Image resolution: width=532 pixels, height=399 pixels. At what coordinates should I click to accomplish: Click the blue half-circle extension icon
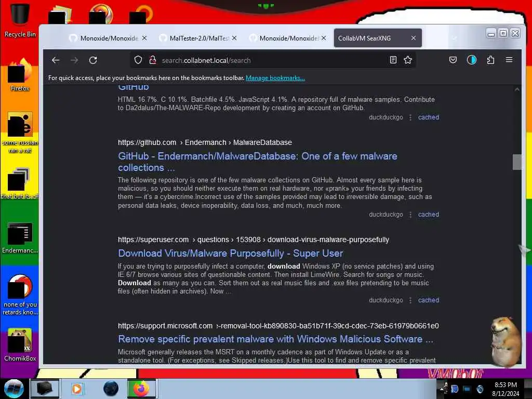tap(472, 60)
